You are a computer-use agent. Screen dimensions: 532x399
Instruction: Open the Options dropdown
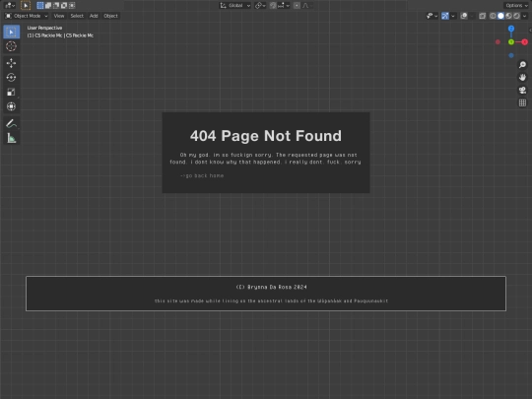pyautogui.click(x=516, y=6)
